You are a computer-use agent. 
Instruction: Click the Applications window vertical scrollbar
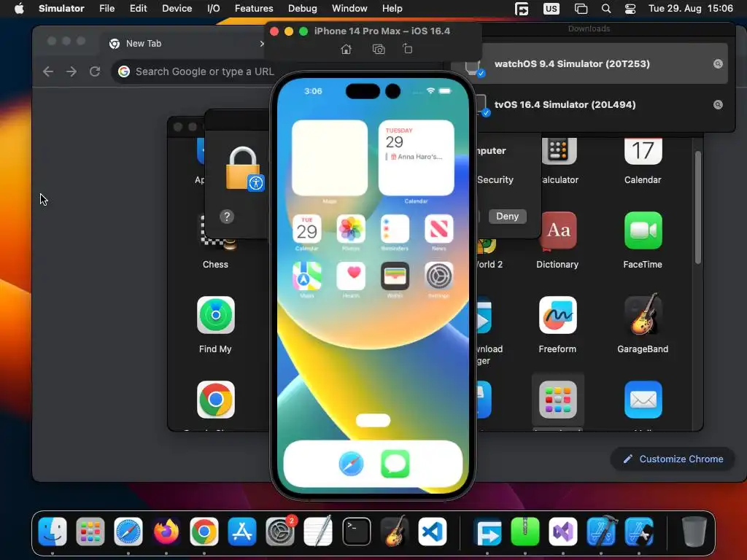pyautogui.click(x=697, y=207)
